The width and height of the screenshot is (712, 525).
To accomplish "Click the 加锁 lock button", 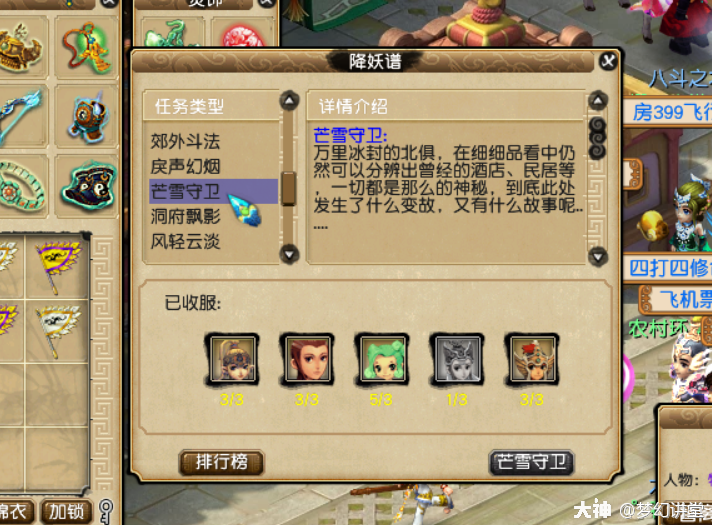I will pyautogui.click(x=67, y=512).
